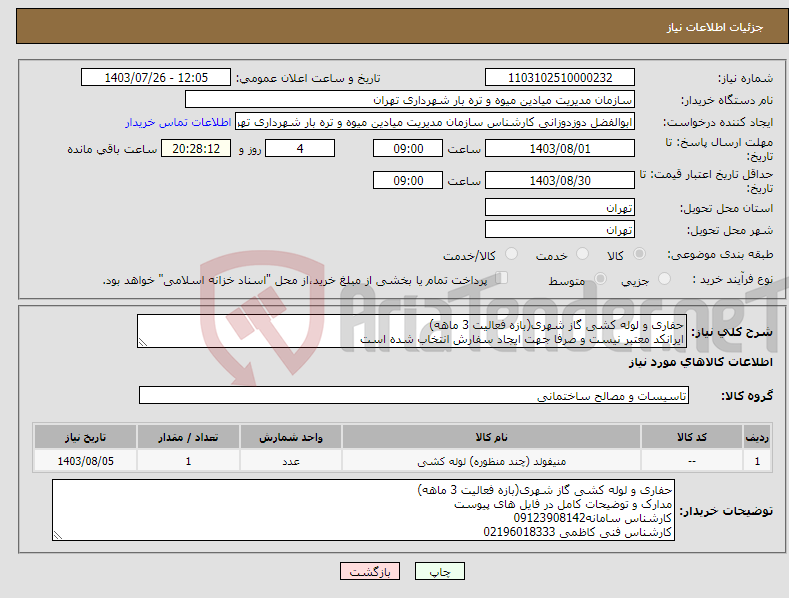
Task: Click the چاپ print button
Action: 440,571
